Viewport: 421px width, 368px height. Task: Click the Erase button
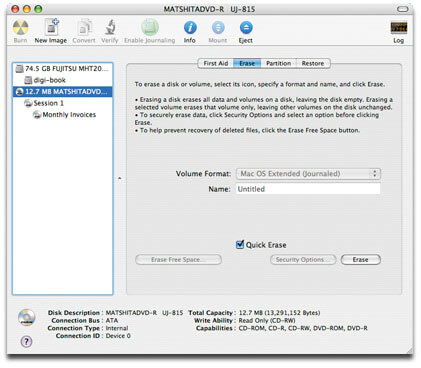(x=361, y=260)
